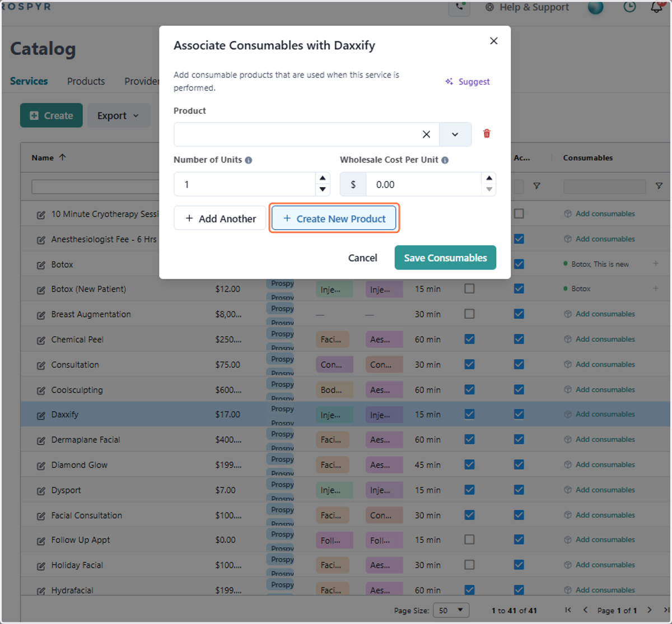This screenshot has height=624, width=672.
Task: Click the Suggest link in dialog
Action: tap(468, 82)
